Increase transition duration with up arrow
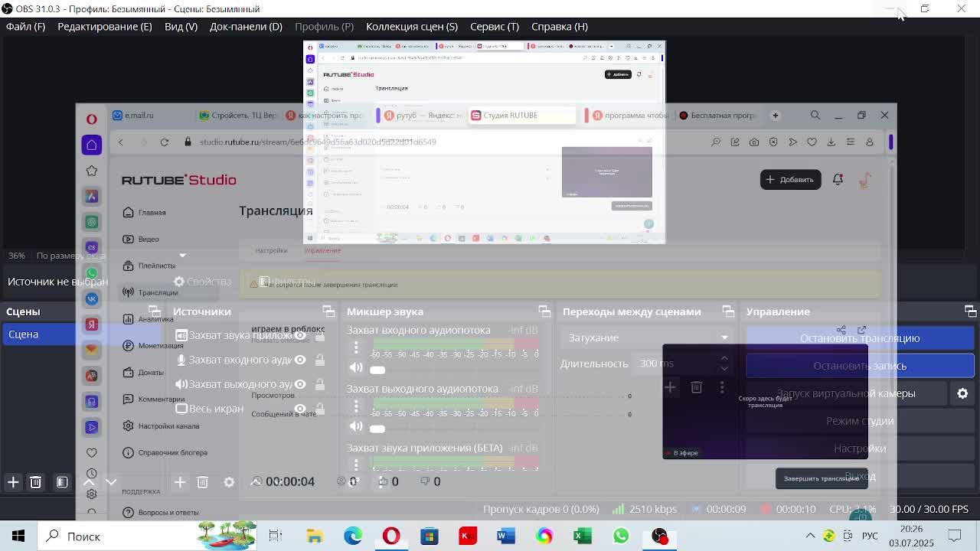This screenshot has height=551, width=980. [x=724, y=358]
